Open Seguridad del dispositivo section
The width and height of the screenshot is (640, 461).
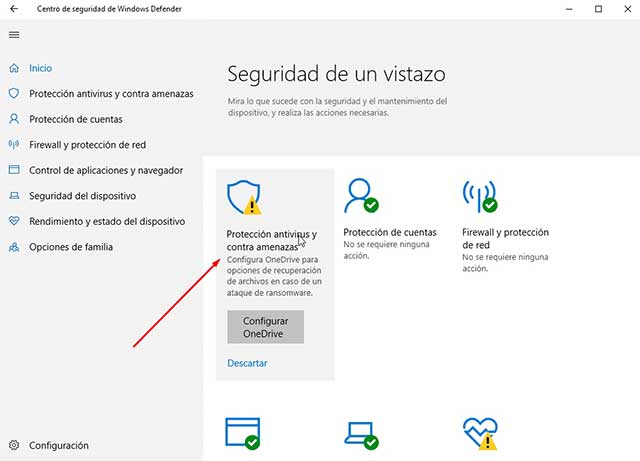pyautogui.click(x=82, y=196)
